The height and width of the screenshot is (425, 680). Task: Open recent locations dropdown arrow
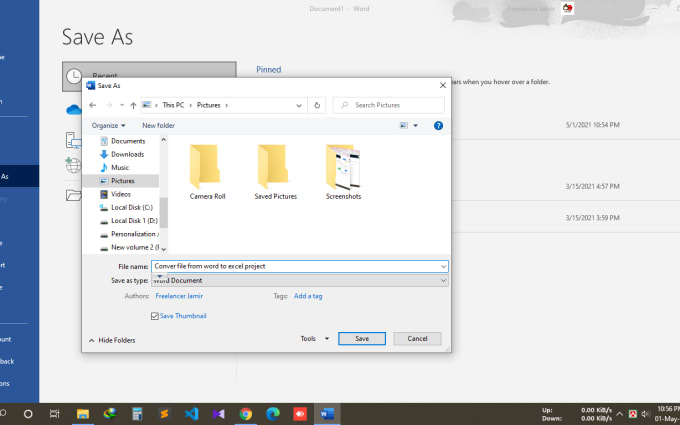[x=122, y=105]
